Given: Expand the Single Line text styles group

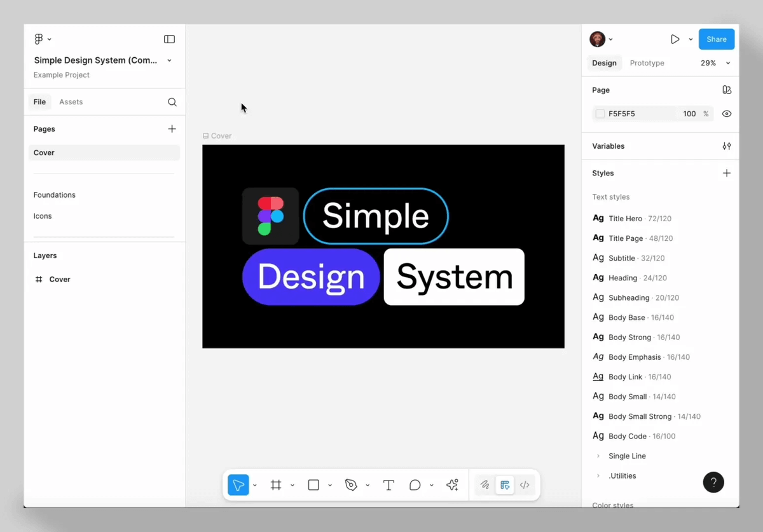Looking at the screenshot, I should [x=598, y=456].
